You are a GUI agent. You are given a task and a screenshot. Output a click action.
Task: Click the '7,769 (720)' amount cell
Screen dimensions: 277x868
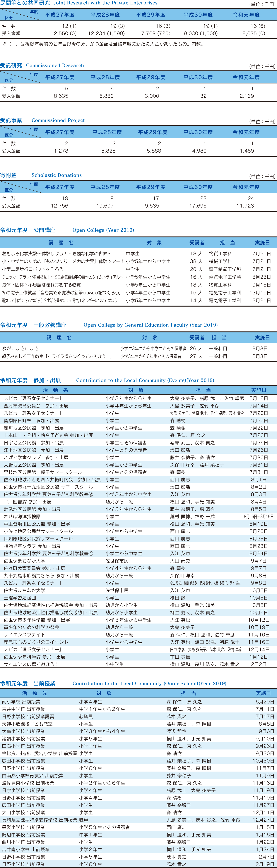click(155, 33)
